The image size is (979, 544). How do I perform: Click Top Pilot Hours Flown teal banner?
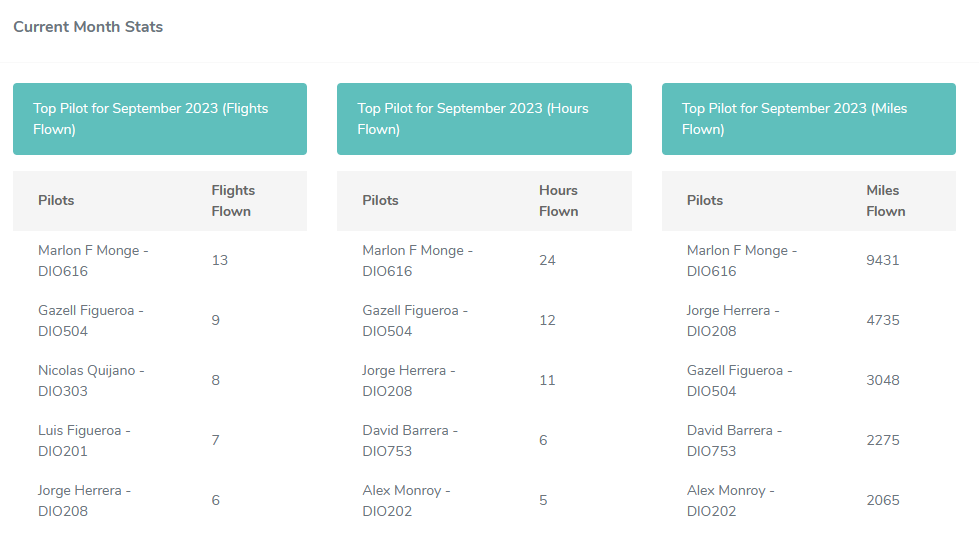click(484, 119)
